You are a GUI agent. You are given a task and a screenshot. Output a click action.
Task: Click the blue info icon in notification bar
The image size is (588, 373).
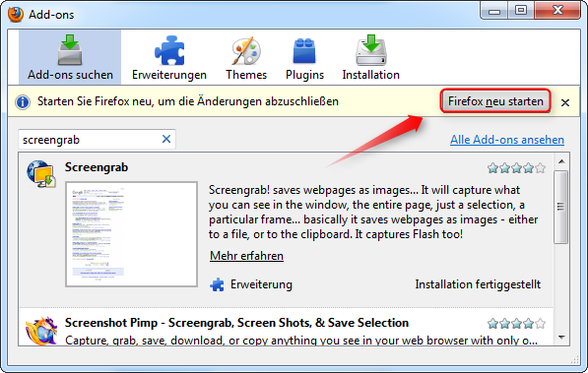click(23, 102)
